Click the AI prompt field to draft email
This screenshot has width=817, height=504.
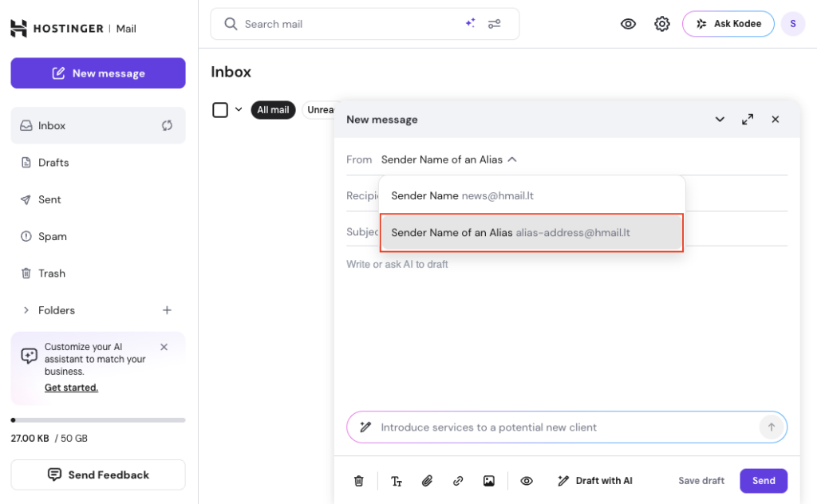click(x=558, y=427)
